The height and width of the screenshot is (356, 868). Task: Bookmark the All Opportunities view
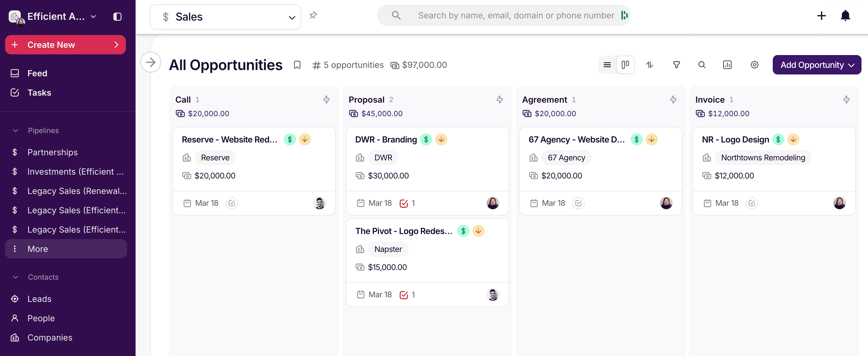click(x=297, y=65)
